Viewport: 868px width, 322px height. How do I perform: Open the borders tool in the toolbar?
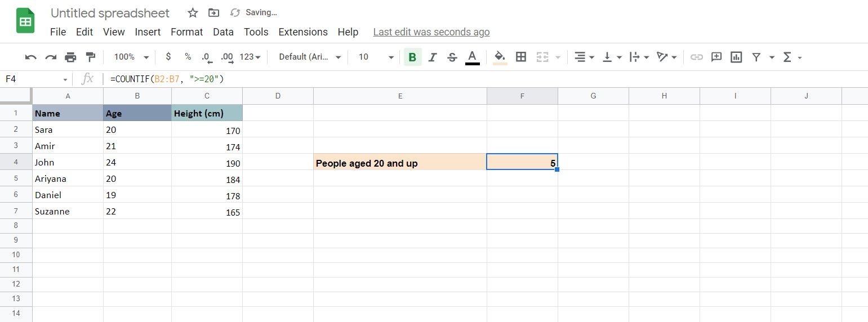pos(521,57)
